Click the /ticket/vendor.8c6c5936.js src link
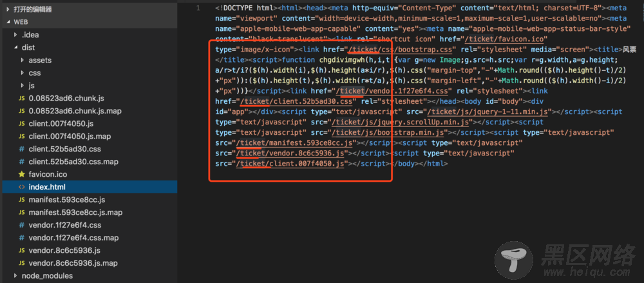The height and width of the screenshot is (283, 644). click(291, 153)
